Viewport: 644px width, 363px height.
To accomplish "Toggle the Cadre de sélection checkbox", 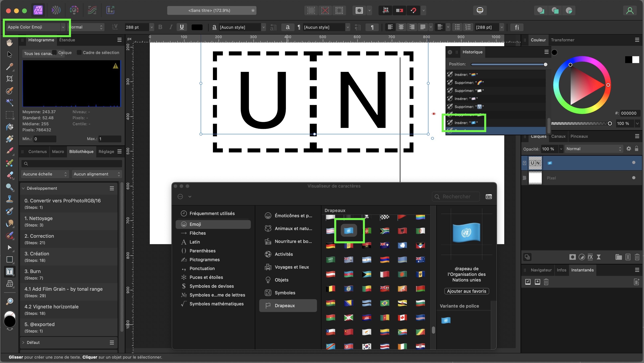I will pyautogui.click(x=79, y=52).
